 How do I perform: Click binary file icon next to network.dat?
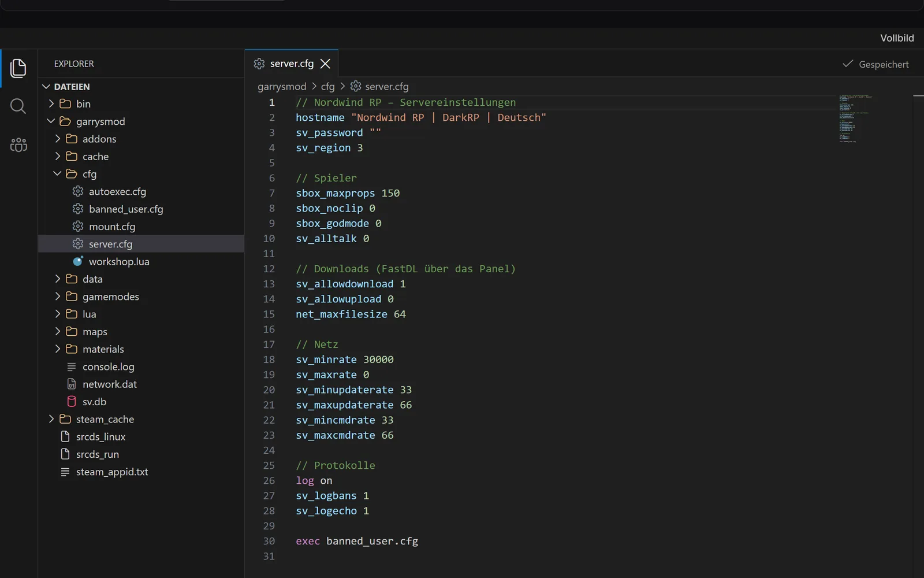(72, 384)
